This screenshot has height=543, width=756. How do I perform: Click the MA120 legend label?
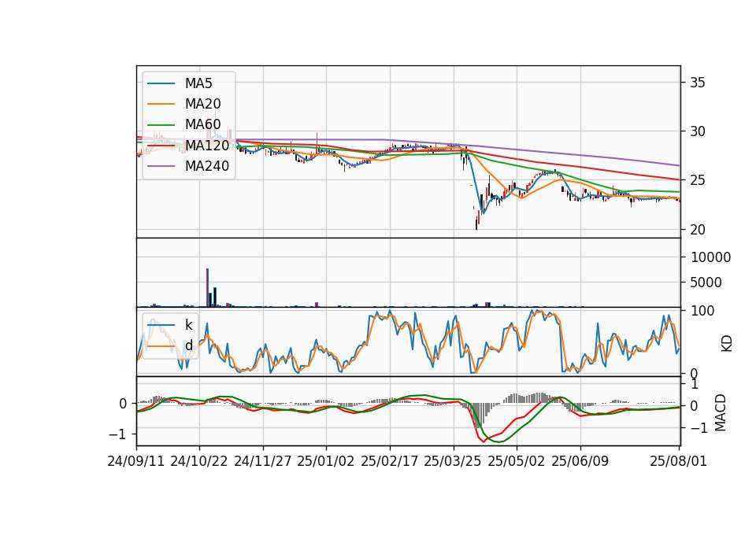click(207, 145)
